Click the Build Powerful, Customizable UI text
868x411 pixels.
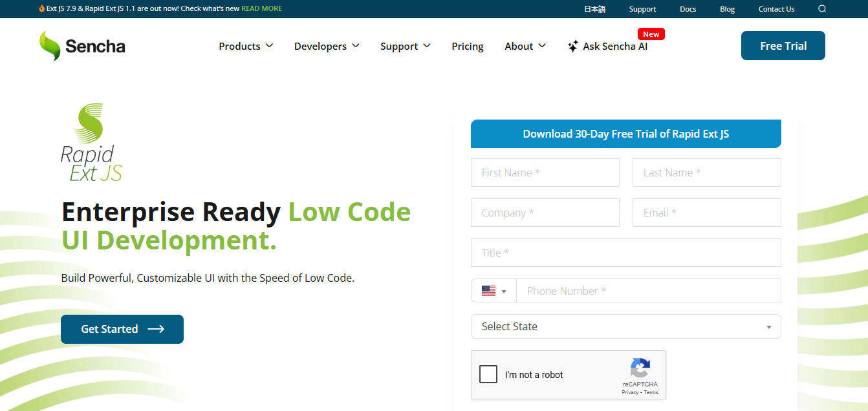tap(208, 278)
